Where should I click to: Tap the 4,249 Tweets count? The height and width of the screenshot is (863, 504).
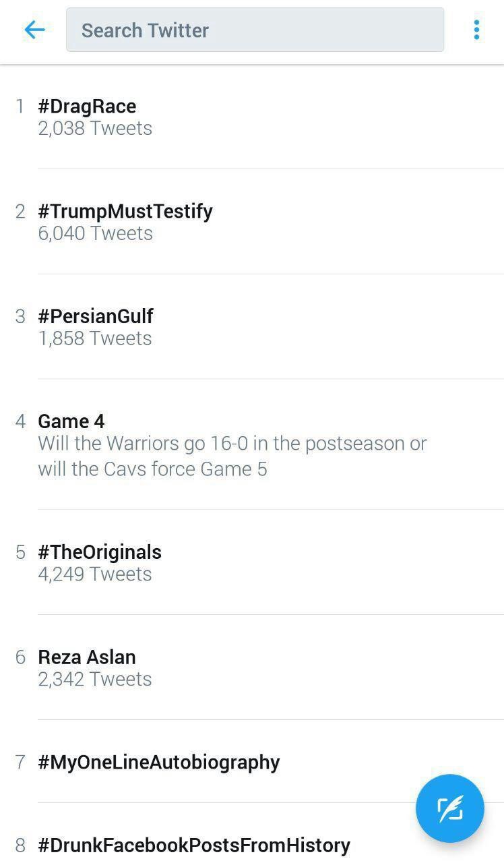coord(95,574)
